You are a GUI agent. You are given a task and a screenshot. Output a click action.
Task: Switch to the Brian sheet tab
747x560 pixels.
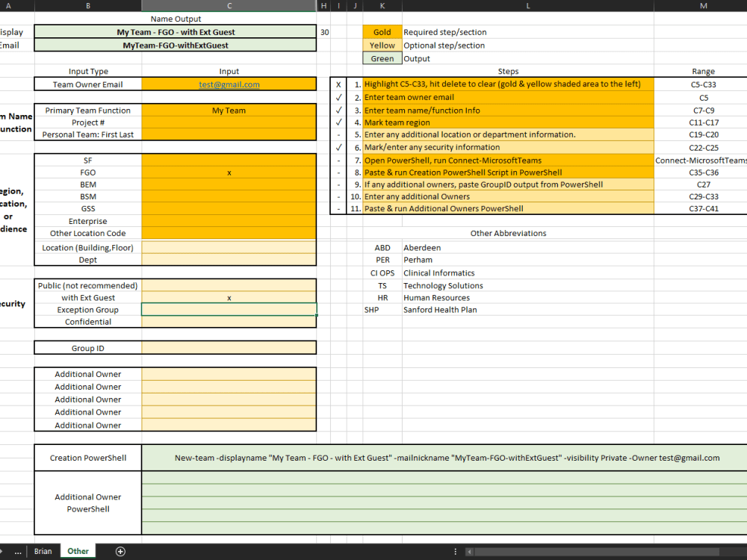(x=43, y=551)
